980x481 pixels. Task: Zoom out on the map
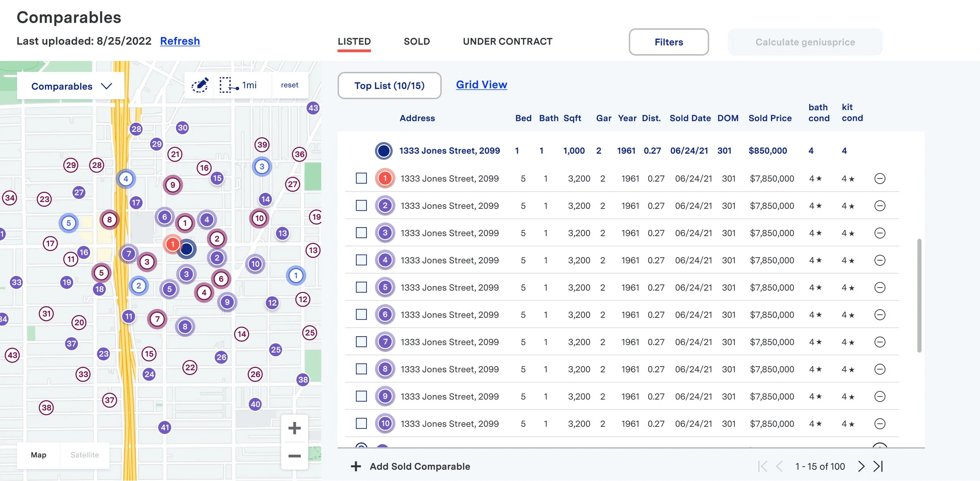pyautogui.click(x=294, y=456)
